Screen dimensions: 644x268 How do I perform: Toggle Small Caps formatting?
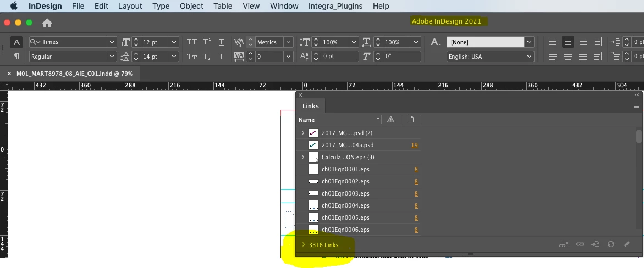[192, 56]
